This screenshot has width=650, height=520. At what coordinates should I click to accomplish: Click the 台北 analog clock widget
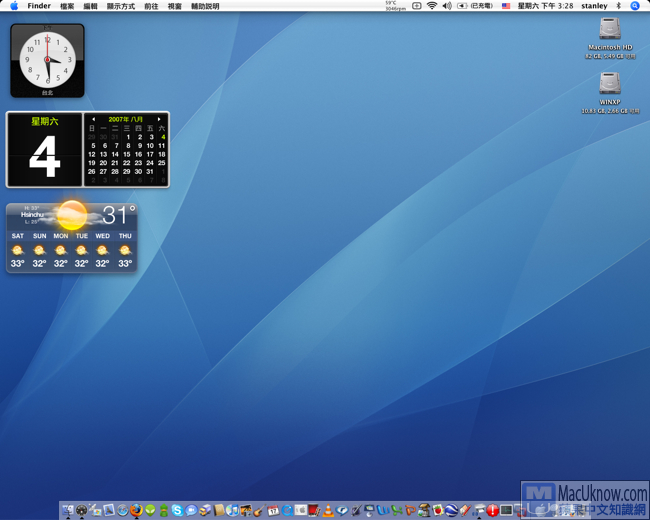tap(47, 61)
